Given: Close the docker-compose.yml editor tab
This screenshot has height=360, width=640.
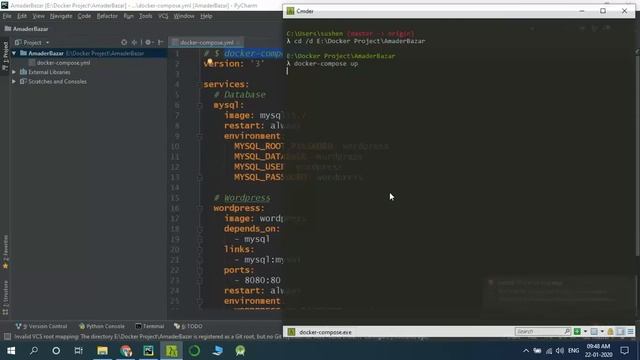Looking at the screenshot, I should coord(239,42).
